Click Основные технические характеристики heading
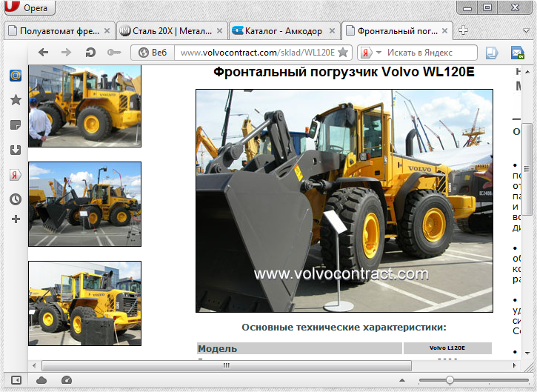The height and width of the screenshot is (392, 537). click(x=344, y=328)
